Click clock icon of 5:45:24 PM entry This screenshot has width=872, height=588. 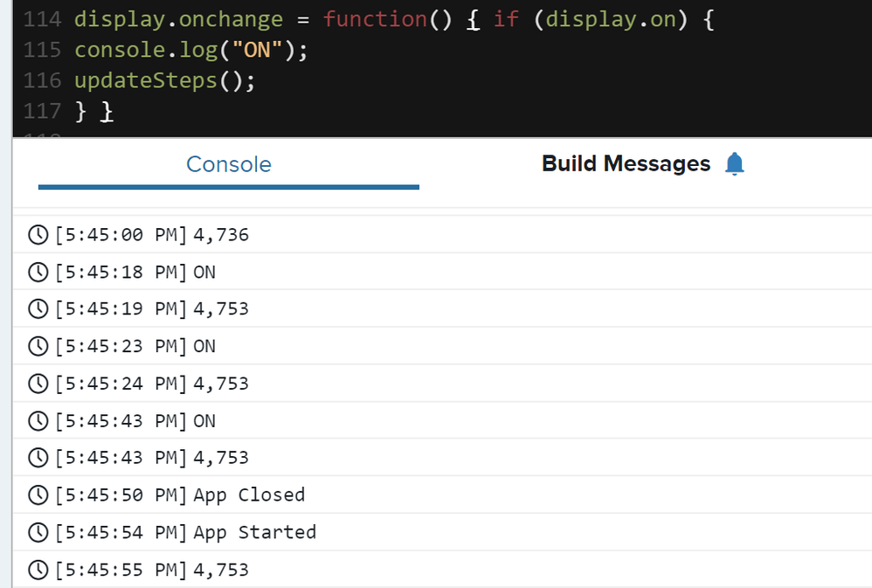click(x=38, y=384)
